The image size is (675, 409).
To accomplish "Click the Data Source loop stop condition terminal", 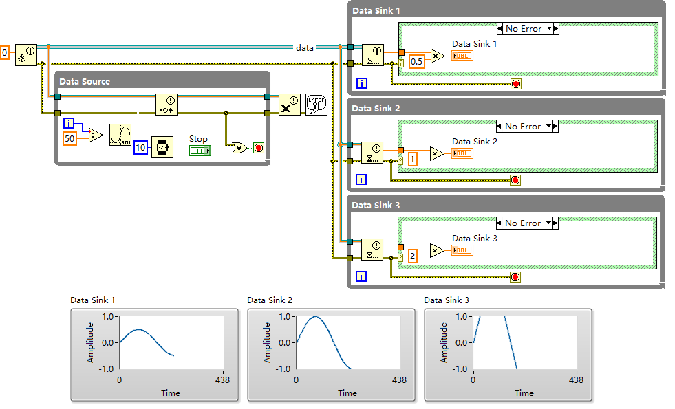I will point(259,147).
